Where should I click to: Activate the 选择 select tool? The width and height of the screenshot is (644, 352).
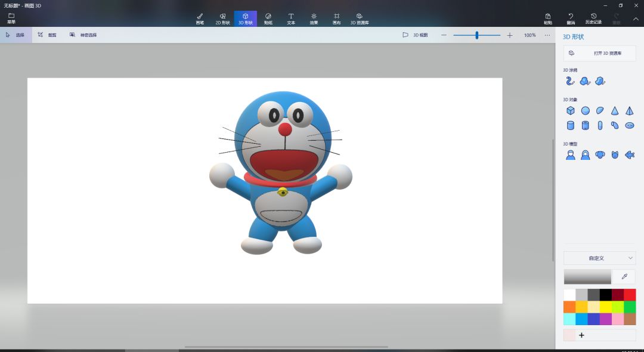click(x=16, y=35)
